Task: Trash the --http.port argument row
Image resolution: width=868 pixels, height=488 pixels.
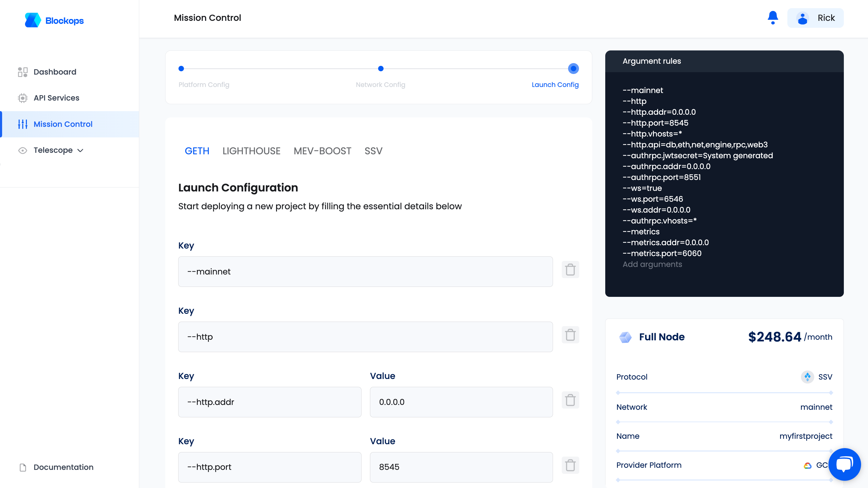Action: coord(570,465)
